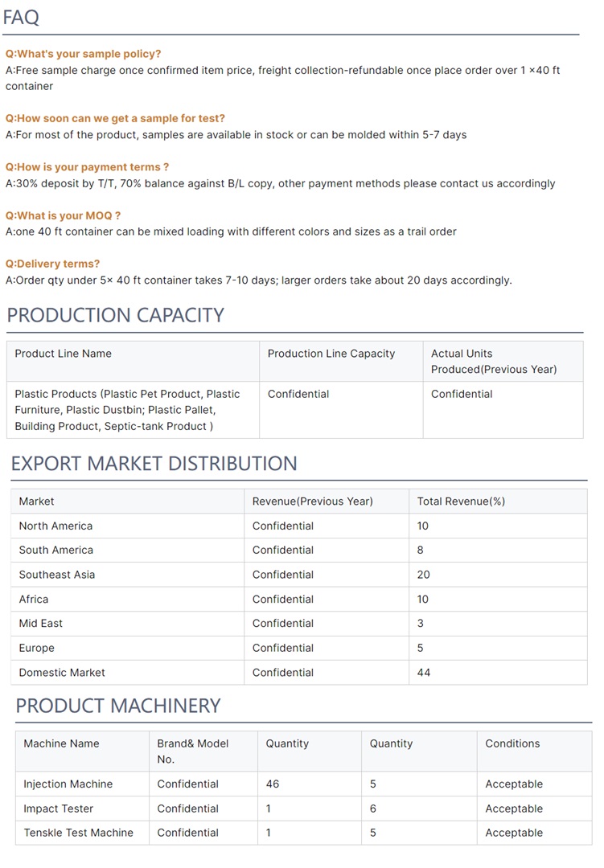This screenshot has height=868, width=604.
Task: Click the Injection Machine row name
Action: click(x=68, y=784)
